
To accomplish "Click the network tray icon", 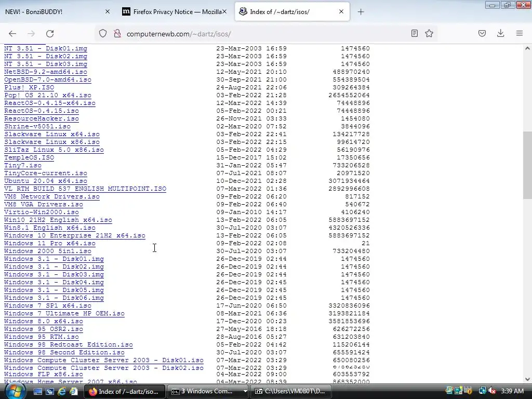I will pyautogui.click(x=482, y=391).
